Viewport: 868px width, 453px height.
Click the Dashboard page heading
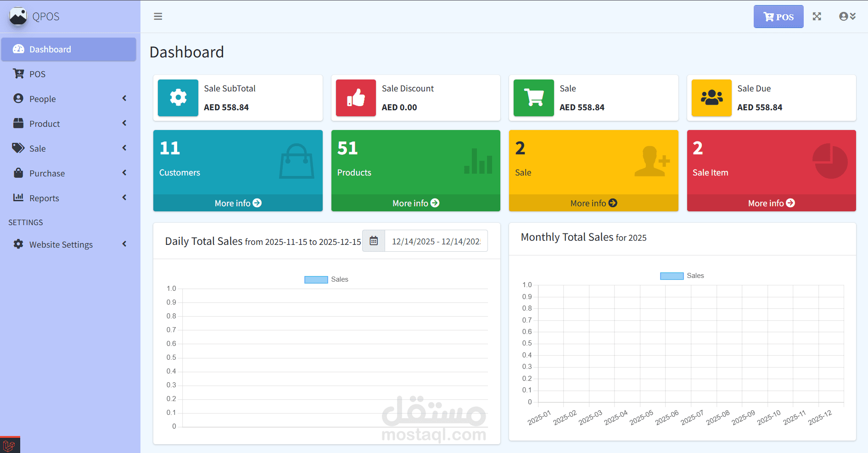click(187, 52)
